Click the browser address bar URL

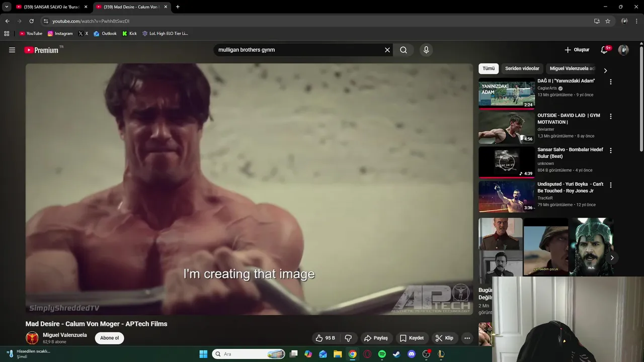91,21
